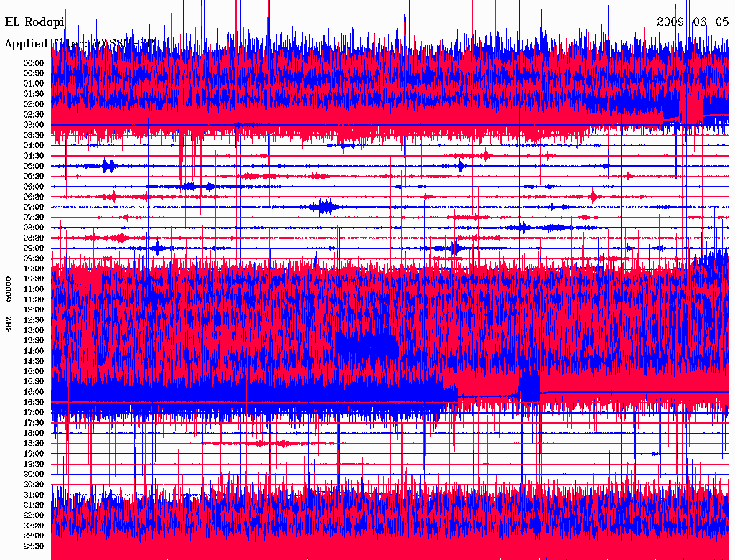Image resolution: width=735 pixels, height=560 pixels.
Task: Select the 14:30 time label
Action: pos(34,362)
